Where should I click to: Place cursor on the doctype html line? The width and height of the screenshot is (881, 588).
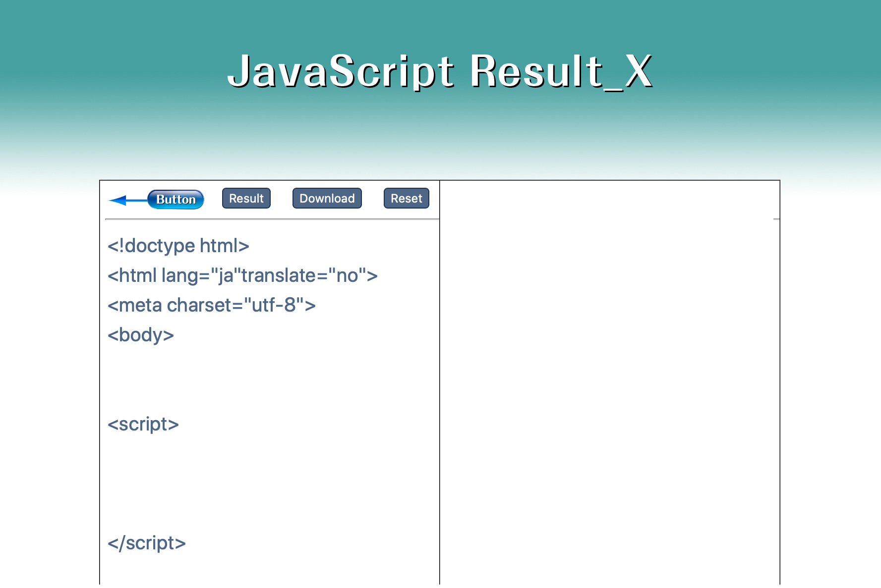click(x=178, y=246)
